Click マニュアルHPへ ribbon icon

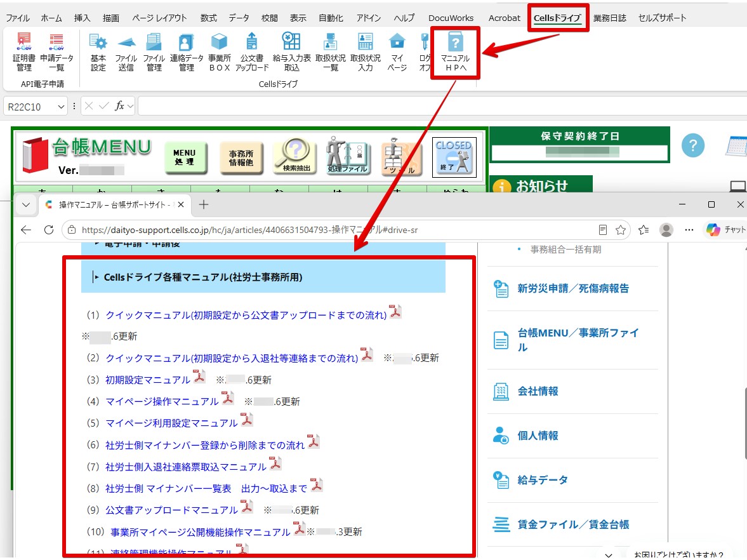click(x=455, y=52)
